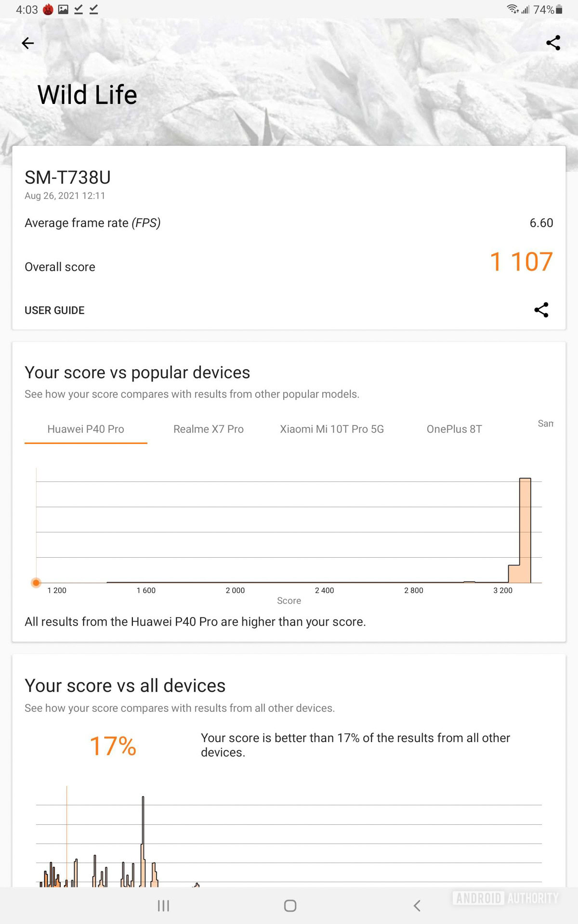Tap the red AnTuTu notification icon
This screenshot has width=578, height=924.
tap(48, 10)
